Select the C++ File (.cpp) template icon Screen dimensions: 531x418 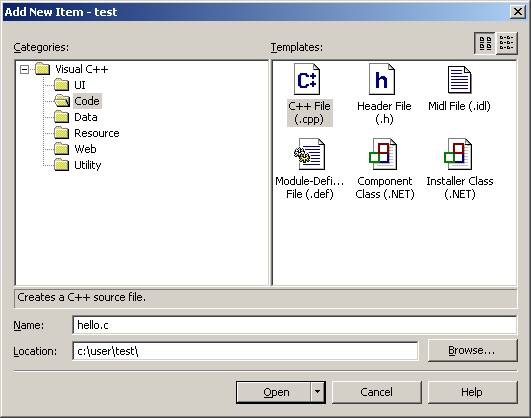307,80
